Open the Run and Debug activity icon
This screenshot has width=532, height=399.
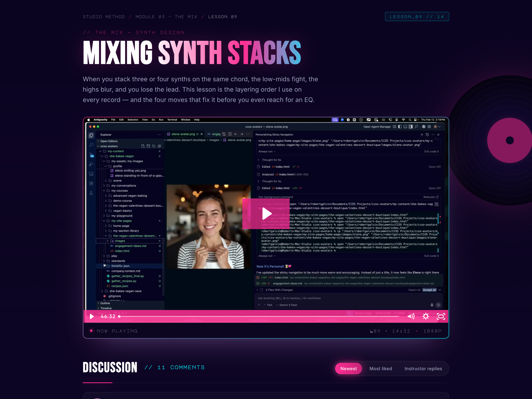click(91, 164)
